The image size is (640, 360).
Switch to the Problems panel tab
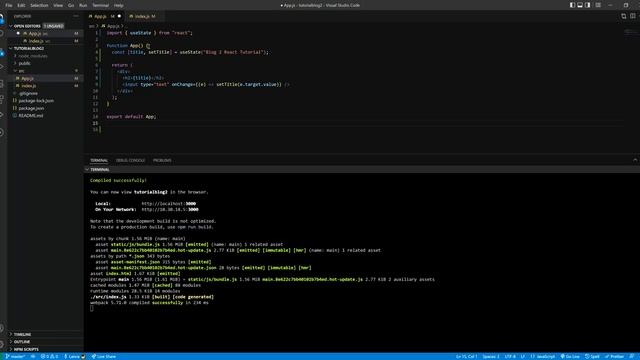[x=162, y=160]
